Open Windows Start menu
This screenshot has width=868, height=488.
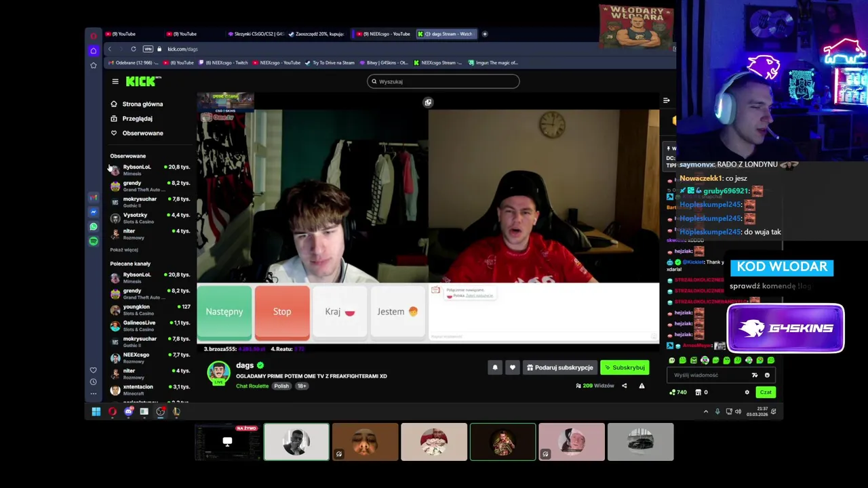[x=96, y=411]
